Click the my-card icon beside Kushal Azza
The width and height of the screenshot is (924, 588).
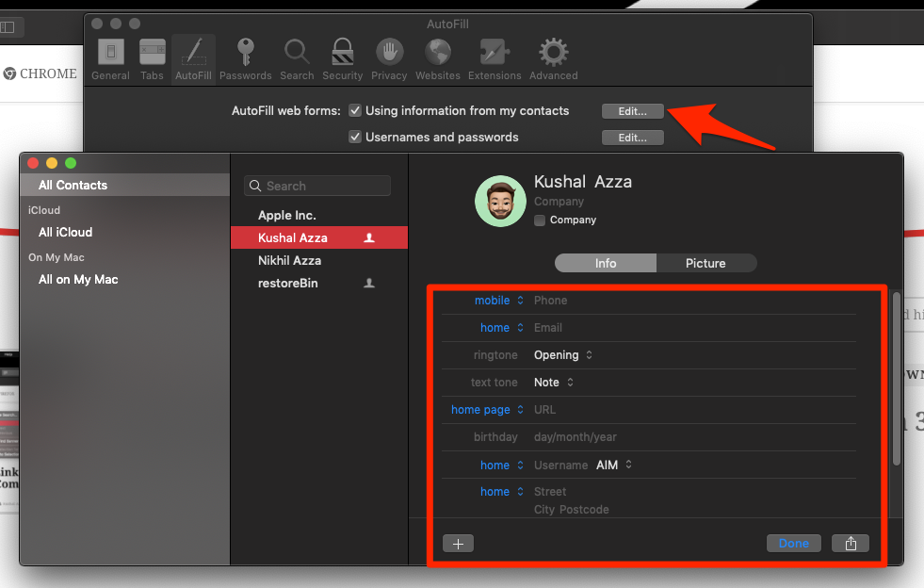click(369, 237)
